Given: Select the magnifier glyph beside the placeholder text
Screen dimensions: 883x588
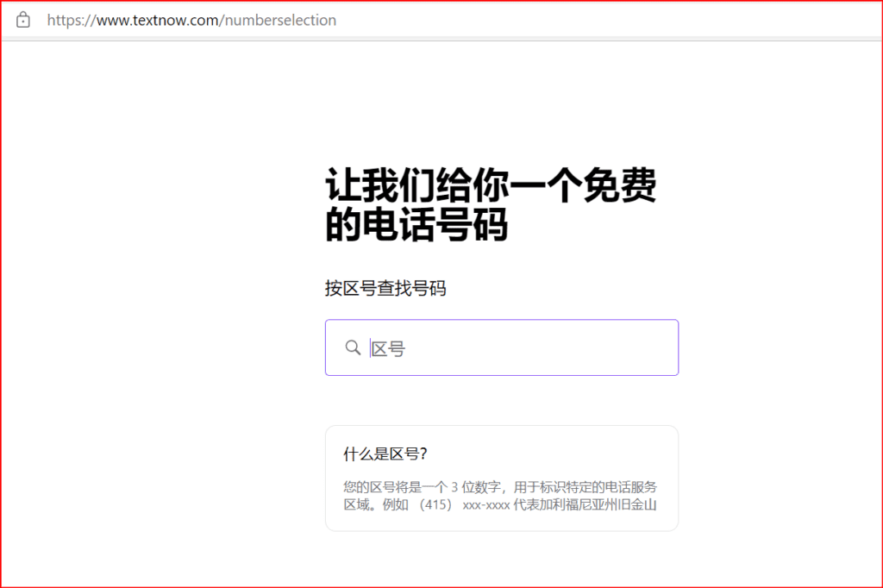Looking at the screenshot, I should pyautogui.click(x=352, y=347).
